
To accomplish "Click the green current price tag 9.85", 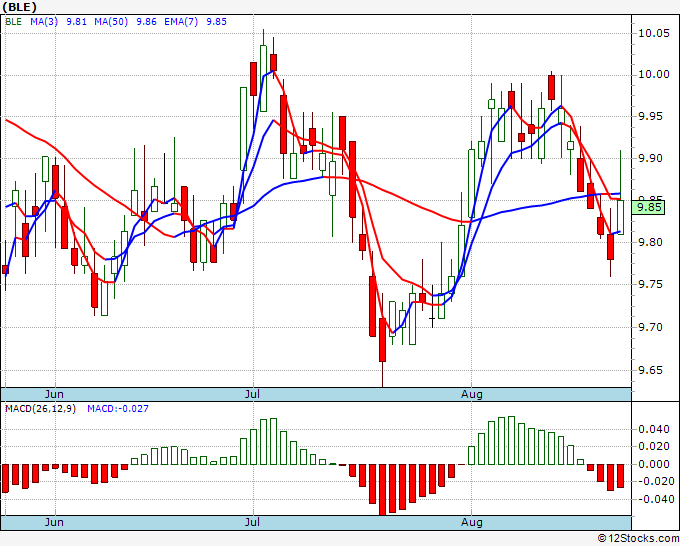I will [648, 207].
